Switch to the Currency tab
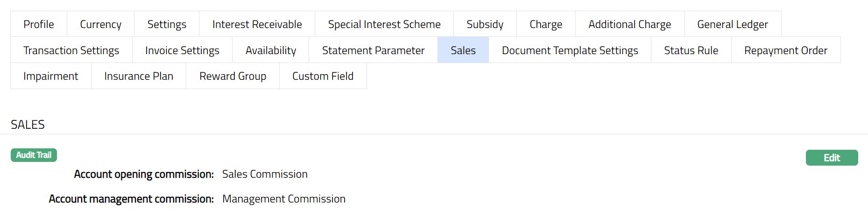Screen dimensions: 868x216 (x=100, y=24)
